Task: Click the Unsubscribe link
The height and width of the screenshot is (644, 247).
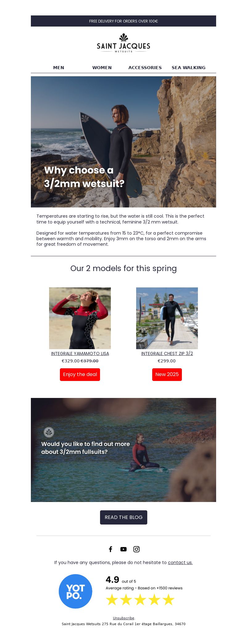Action: pos(124,618)
